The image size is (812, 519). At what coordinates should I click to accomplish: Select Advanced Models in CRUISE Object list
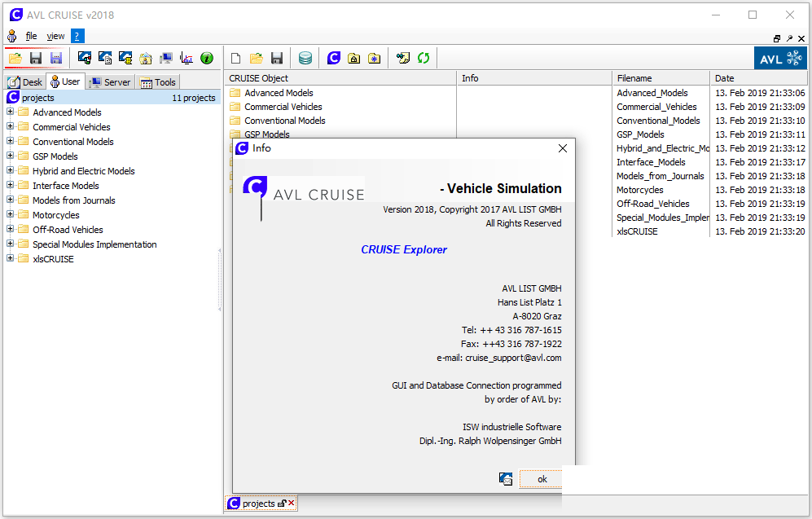(x=279, y=93)
